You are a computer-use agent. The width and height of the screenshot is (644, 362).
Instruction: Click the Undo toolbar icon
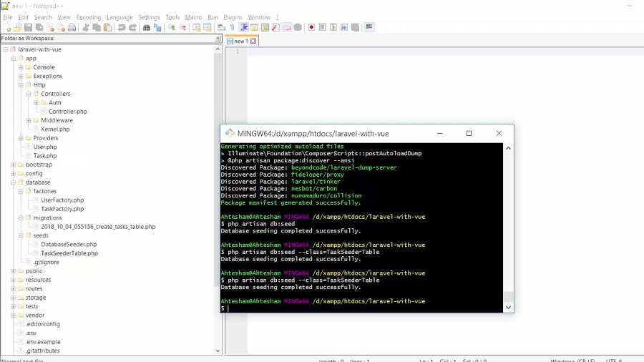pos(122,28)
